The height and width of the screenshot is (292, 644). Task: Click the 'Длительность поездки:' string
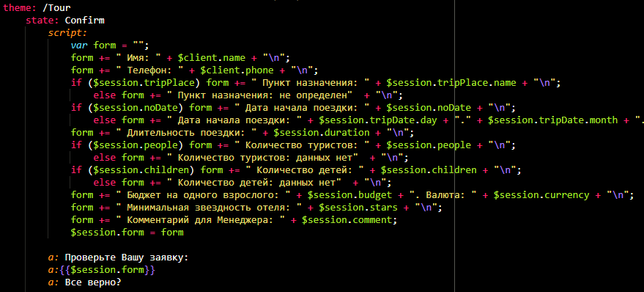tap(186, 133)
